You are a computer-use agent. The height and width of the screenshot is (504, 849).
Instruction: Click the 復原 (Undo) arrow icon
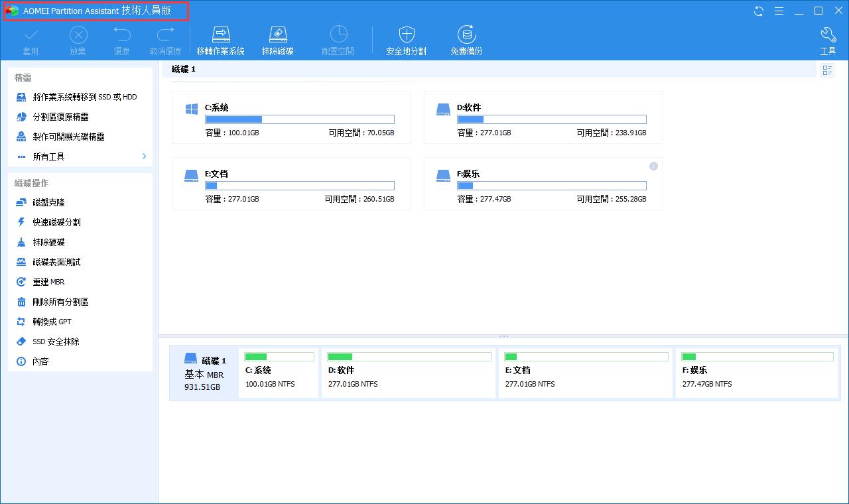121,34
